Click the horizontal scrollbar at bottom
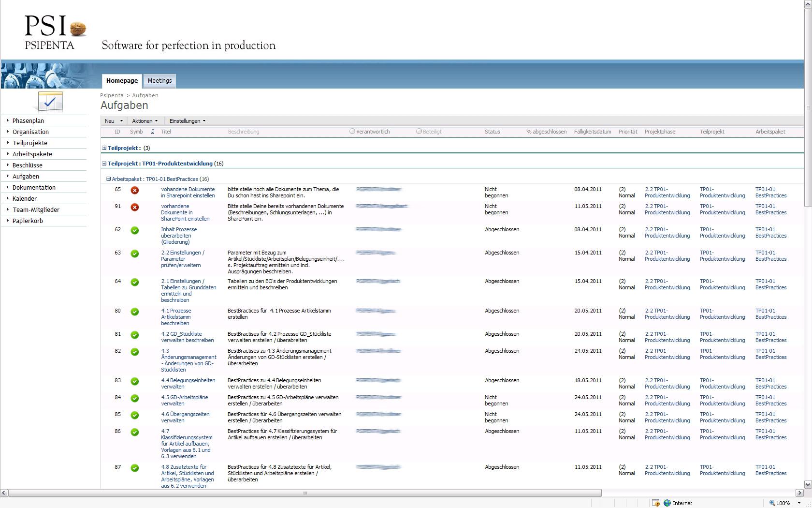 tap(304, 493)
